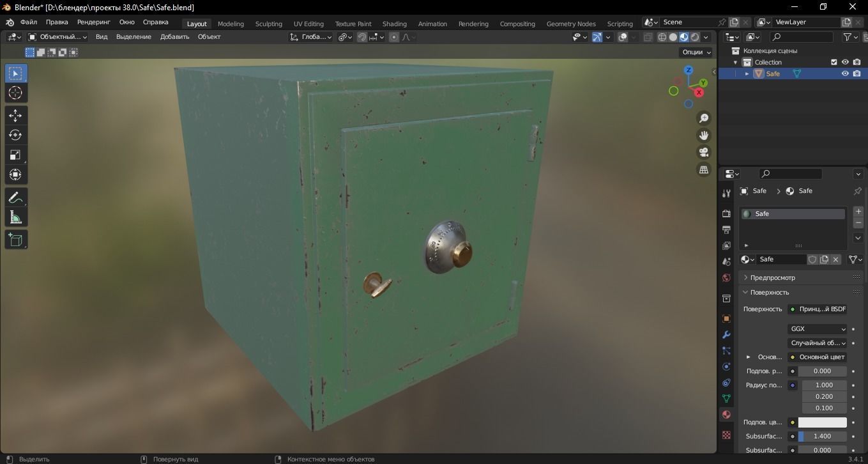The image size is (868, 464).
Task: Activate the 3D Cursor tool
Action: click(x=16, y=93)
